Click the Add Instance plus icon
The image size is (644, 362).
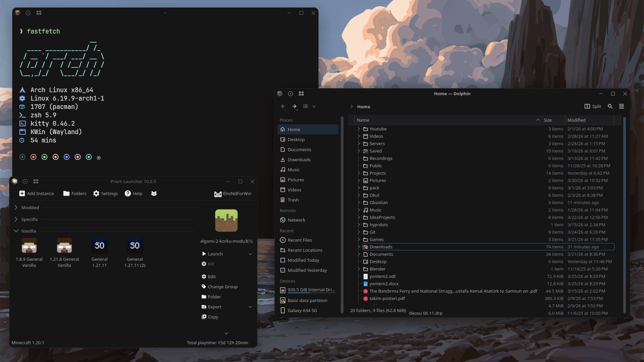click(x=22, y=193)
